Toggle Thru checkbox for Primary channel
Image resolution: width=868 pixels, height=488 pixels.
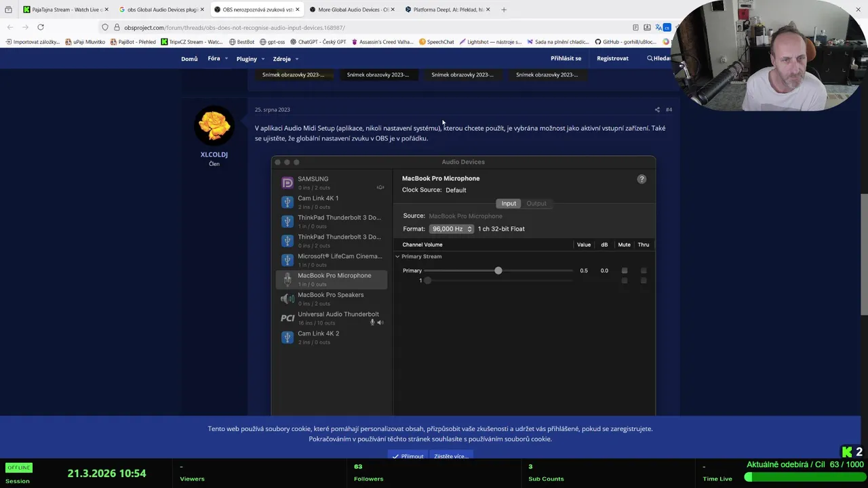[644, 270]
